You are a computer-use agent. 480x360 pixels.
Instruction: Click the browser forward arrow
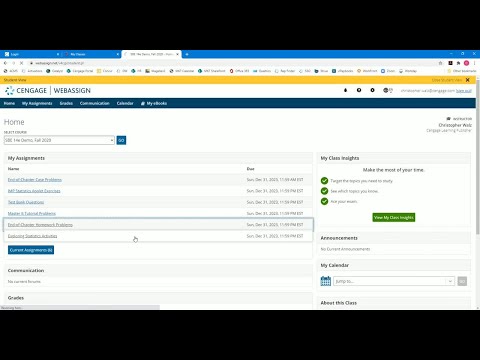click(13, 63)
